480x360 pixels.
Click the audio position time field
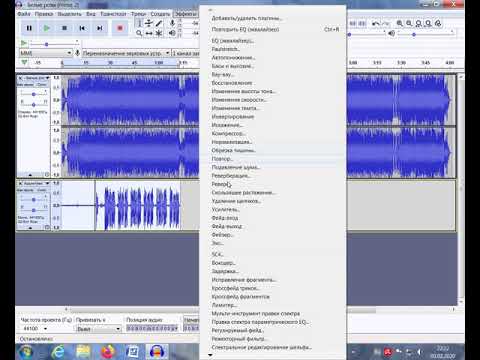pos(152,329)
